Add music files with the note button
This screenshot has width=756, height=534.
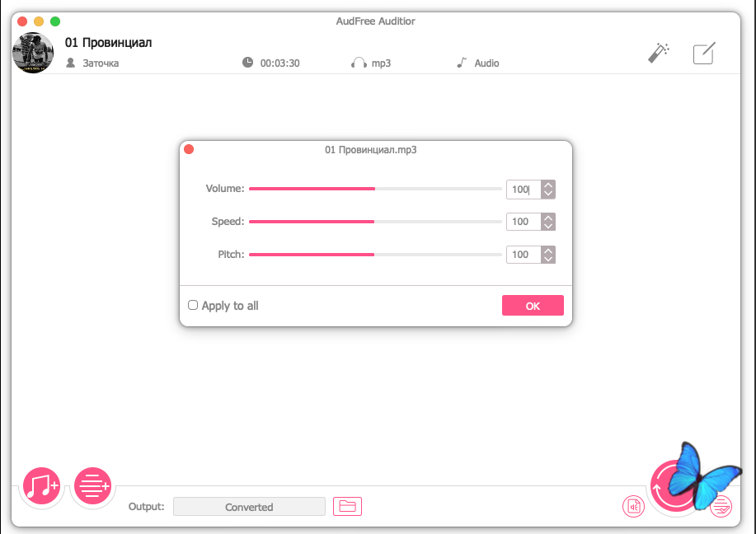(x=41, y=487)
